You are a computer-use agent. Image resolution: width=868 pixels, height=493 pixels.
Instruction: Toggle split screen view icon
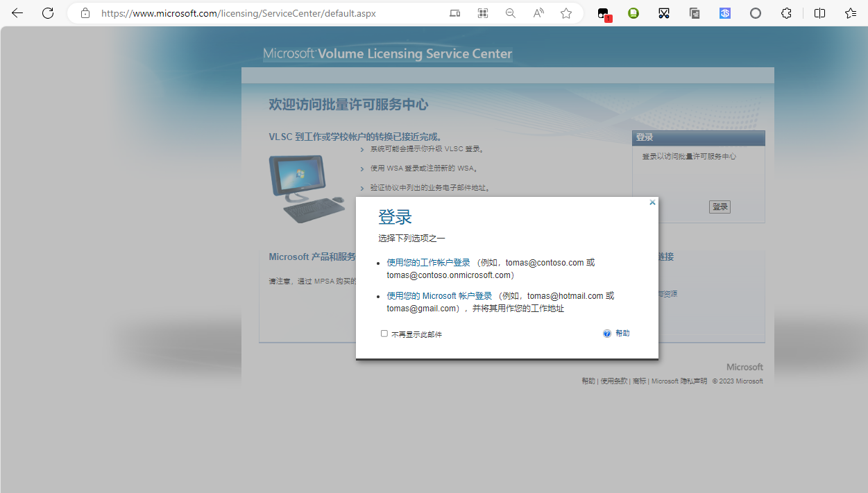(x=819, y=13)
